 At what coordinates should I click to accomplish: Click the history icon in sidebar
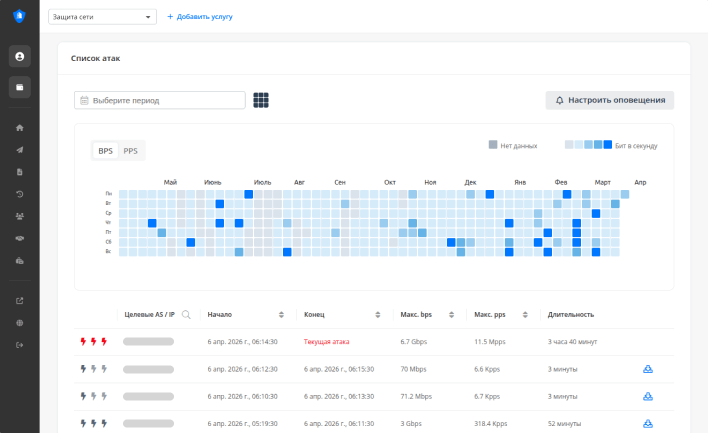click(x=20, y=194)
